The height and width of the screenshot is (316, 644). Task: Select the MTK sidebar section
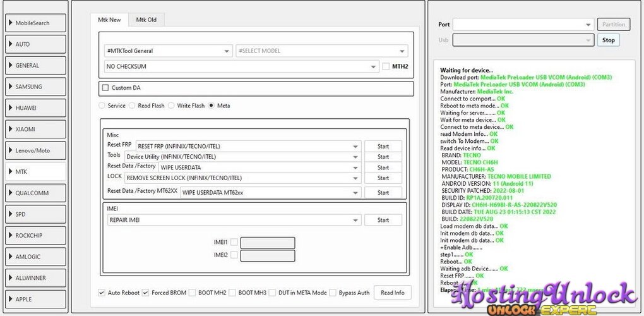point(35,172)
